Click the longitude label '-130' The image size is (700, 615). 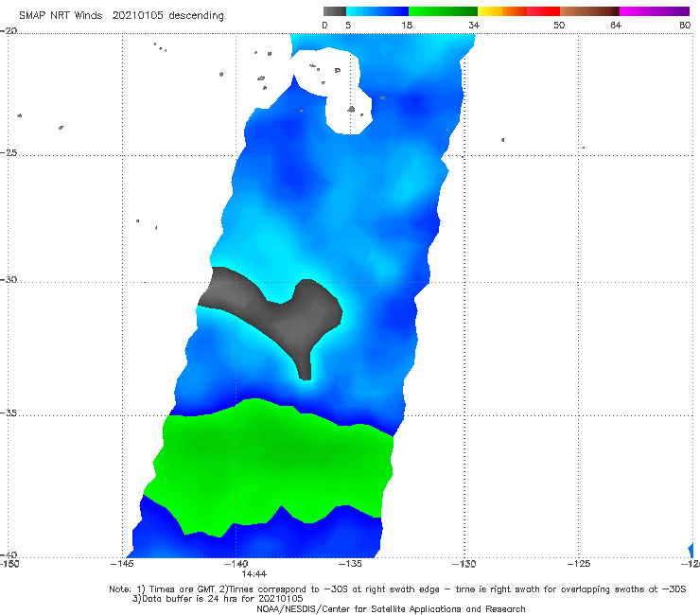(x=464, y=564)
